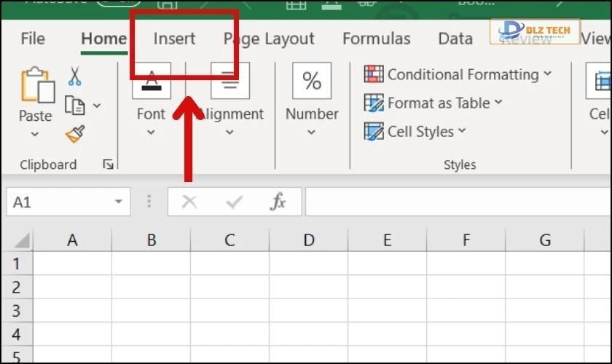Click the Number format percent icon
612x364 pixels.
pos(312,81)
